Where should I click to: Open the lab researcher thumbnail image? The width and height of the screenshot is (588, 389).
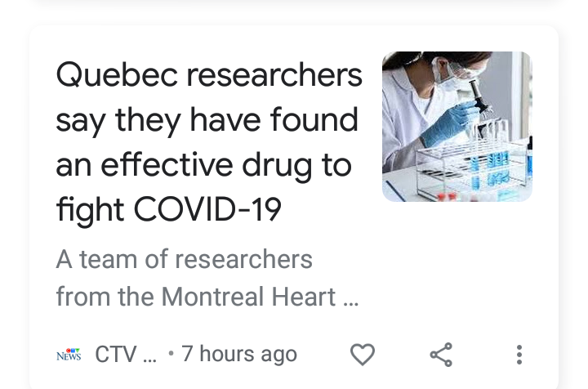tap(457, 127)
